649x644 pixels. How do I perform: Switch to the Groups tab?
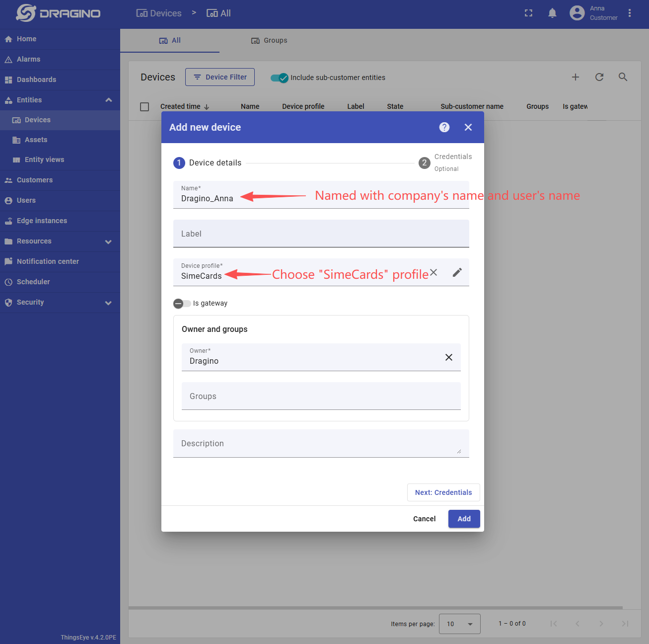click(x=269, y=41)
